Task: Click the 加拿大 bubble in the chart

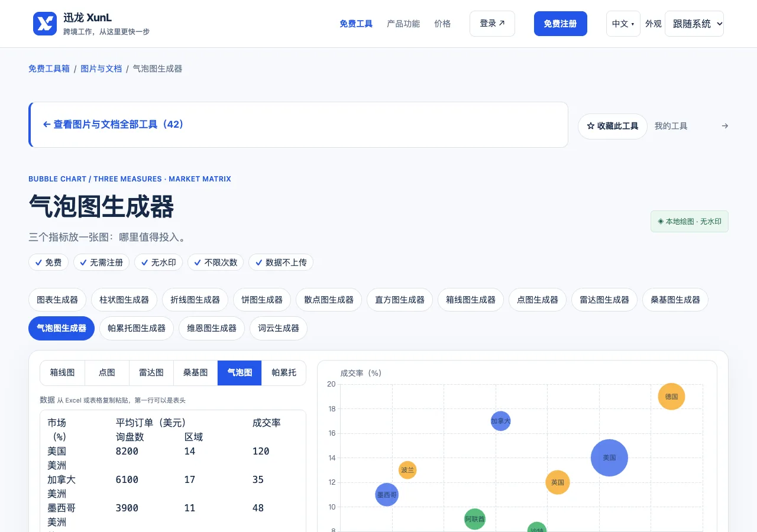Action: [500, 421]
